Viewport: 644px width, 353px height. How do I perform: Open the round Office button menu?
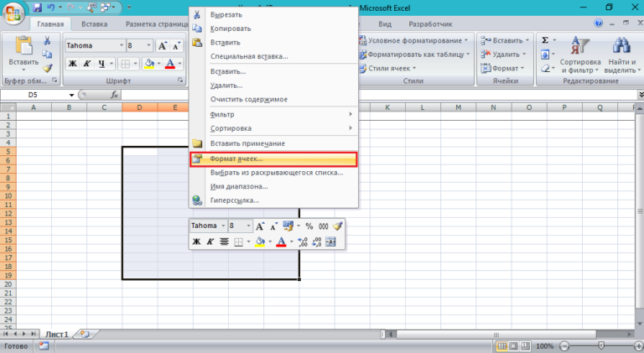pos(13,13)
